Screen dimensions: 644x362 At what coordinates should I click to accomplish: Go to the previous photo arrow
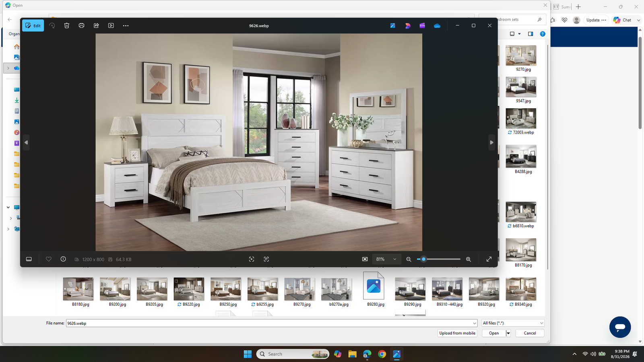[26, 142]
